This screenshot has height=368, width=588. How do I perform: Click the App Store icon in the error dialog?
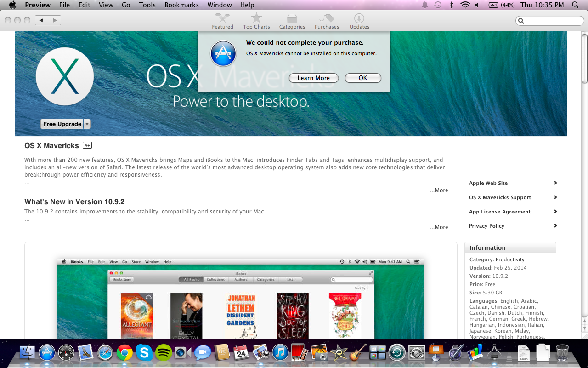coord(223,53)
